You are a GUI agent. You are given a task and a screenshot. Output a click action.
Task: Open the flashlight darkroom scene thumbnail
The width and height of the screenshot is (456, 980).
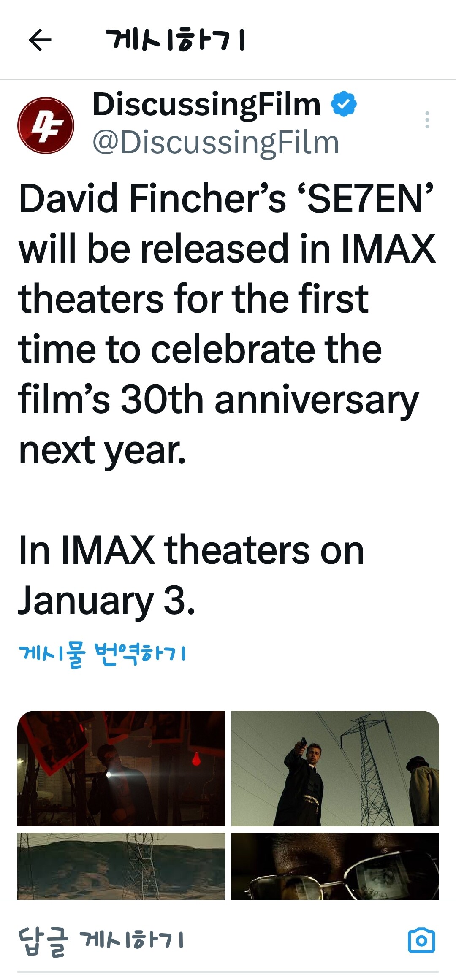click(x=121, y=768)
